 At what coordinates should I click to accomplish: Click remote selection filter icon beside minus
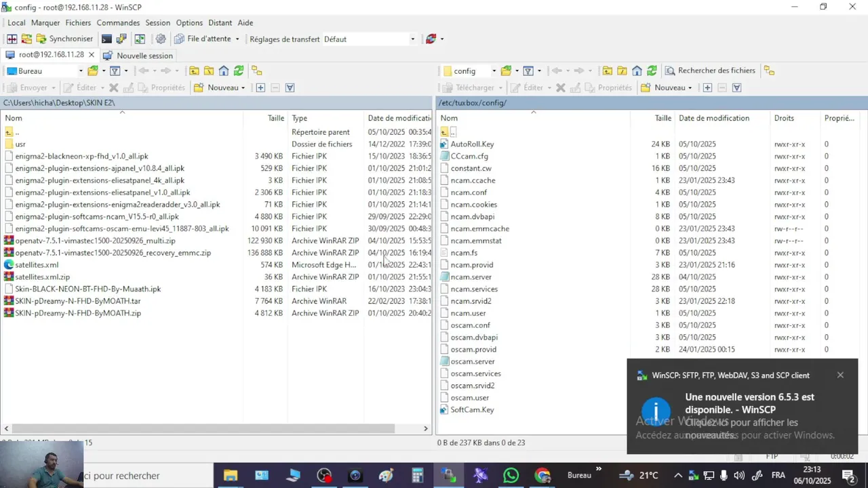click(x=737, y=87)
